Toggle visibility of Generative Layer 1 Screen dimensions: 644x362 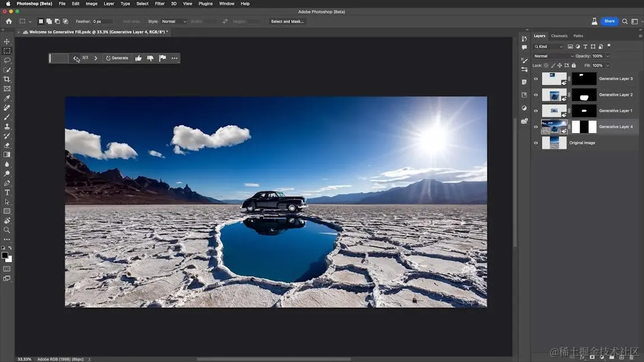click(536, 111)
